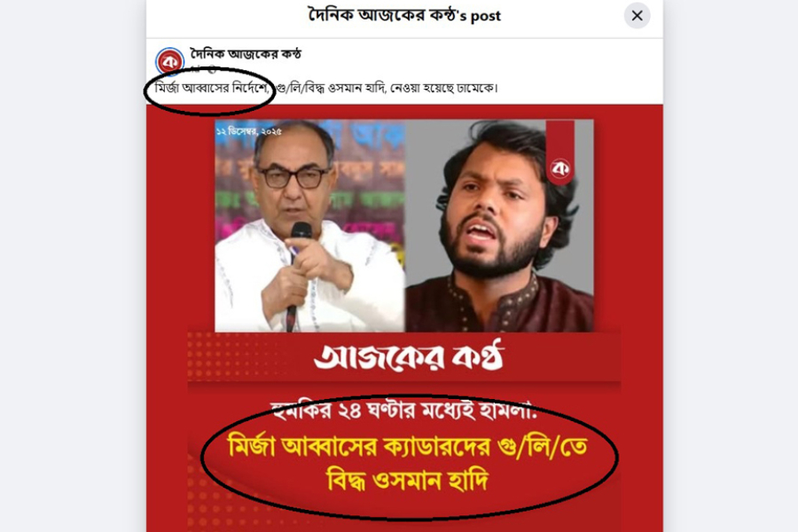Click the red ক bookmark logo on the photo
Viewport: 798px width, 532px height.
[560, 153]
